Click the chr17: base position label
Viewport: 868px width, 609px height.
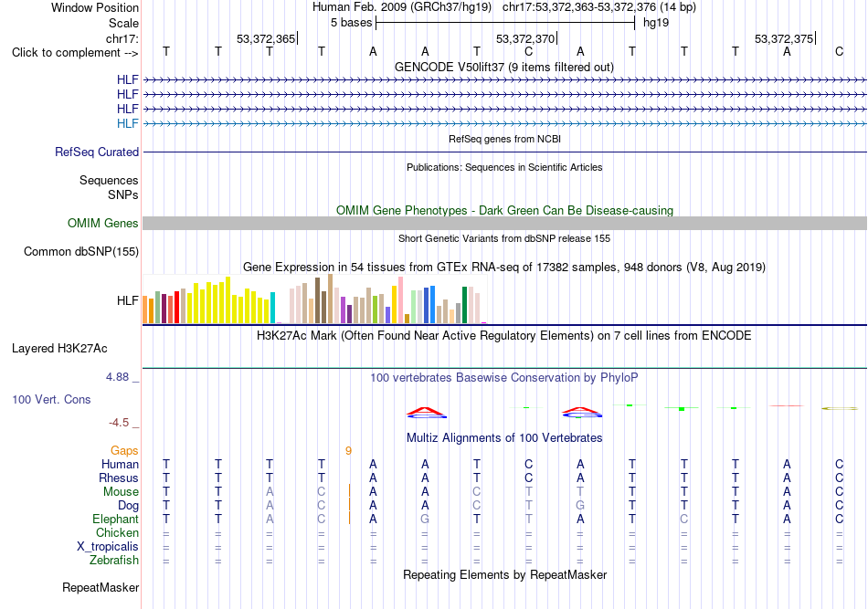pos(122,38)
